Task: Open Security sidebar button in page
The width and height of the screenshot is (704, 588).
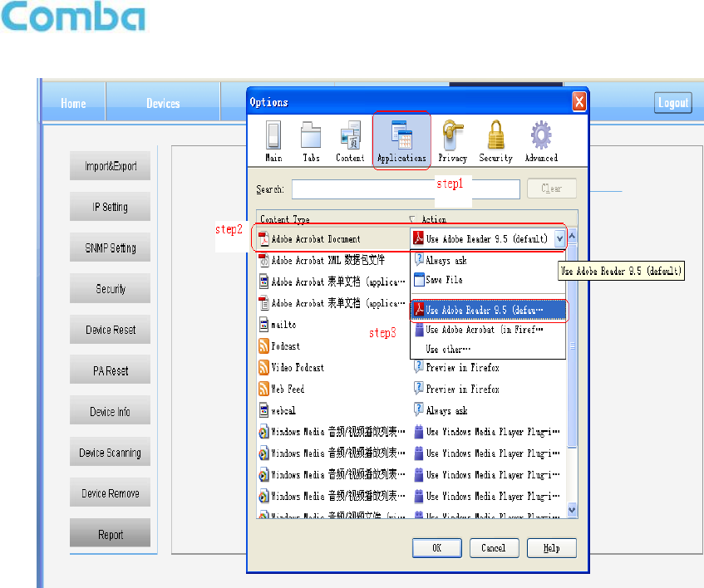Action: [110, 289]
